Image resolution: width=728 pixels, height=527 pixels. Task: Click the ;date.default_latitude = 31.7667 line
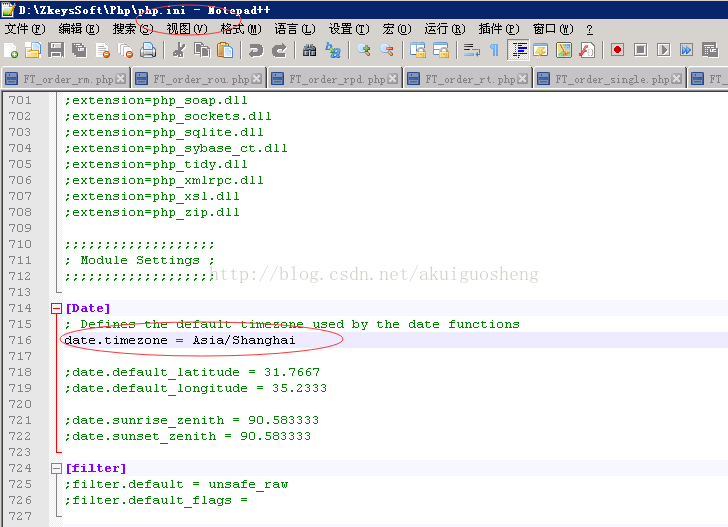(192, 372)
